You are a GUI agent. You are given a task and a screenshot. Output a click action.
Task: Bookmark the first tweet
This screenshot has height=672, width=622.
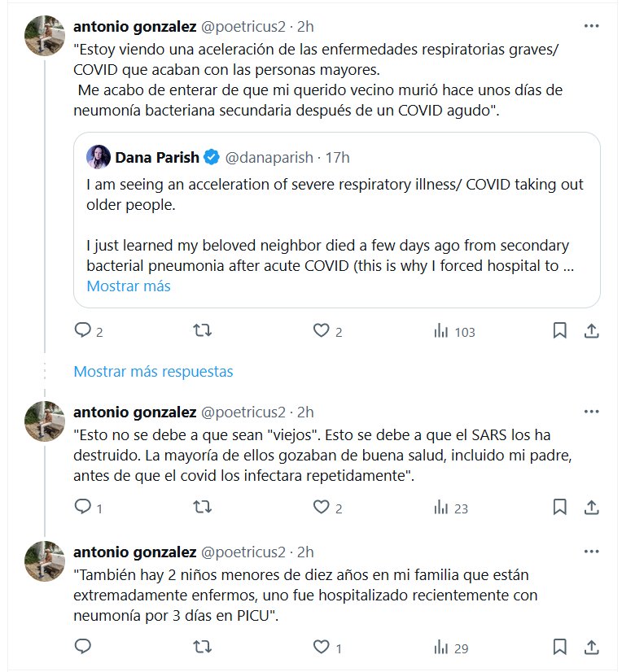click(560, 331)
